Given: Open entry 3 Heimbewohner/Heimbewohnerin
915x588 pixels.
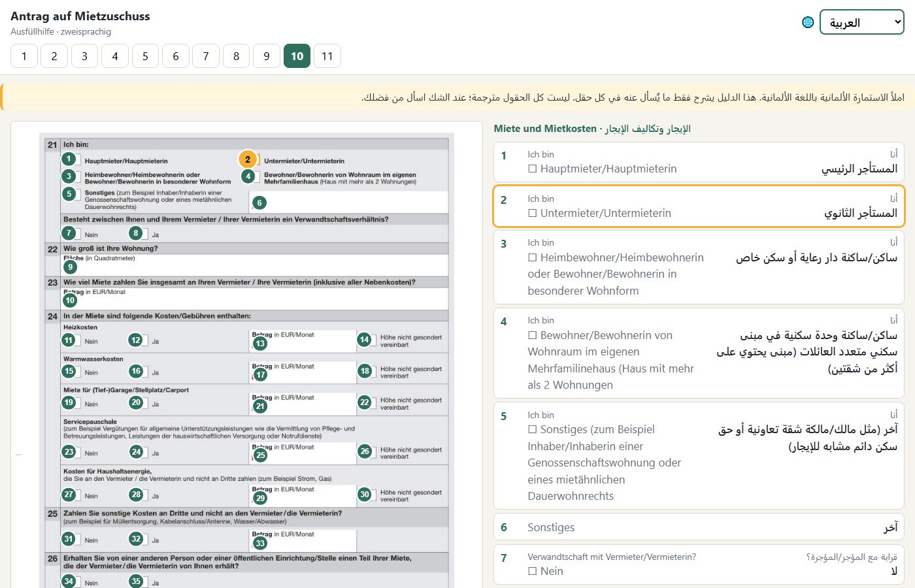Looking at the screenshot, I should click(699, 267).
